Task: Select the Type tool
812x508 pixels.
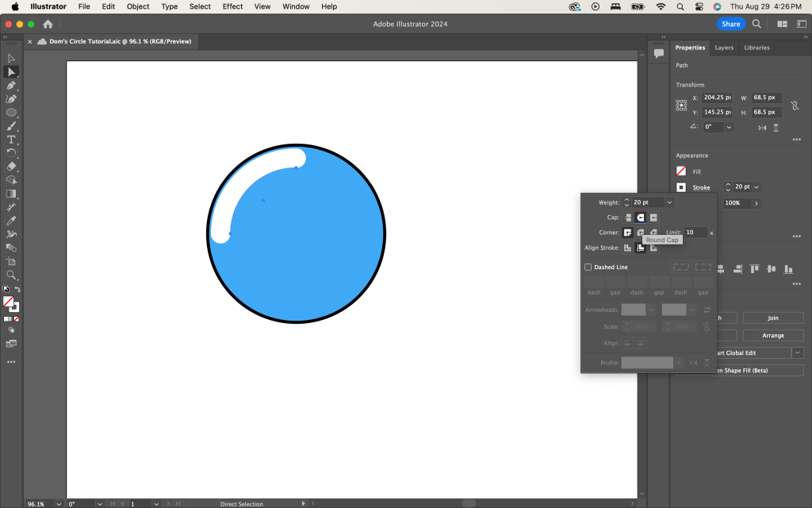Action: click(x=11, y=140)
